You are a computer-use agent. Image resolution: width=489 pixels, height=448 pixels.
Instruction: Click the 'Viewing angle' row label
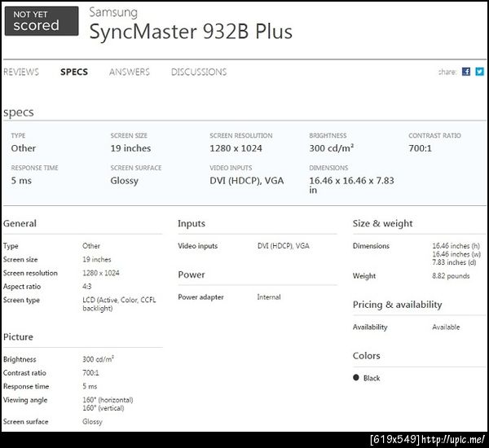(x=25, y=400)
